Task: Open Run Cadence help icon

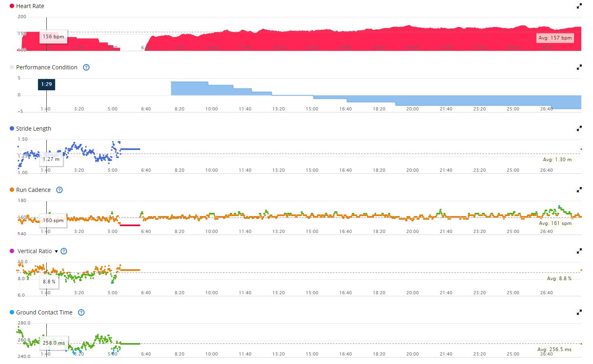Action: (59, 190)
